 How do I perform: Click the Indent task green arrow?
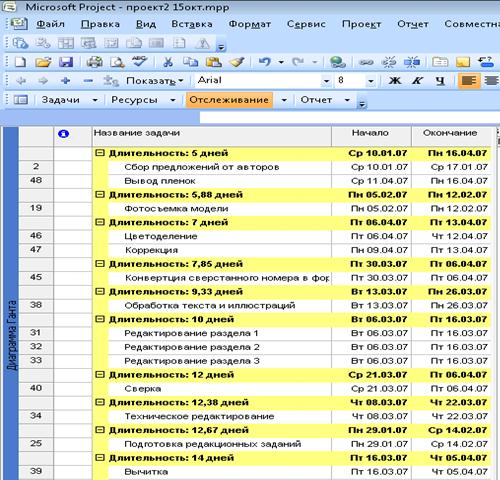click(x=43, y=81)
